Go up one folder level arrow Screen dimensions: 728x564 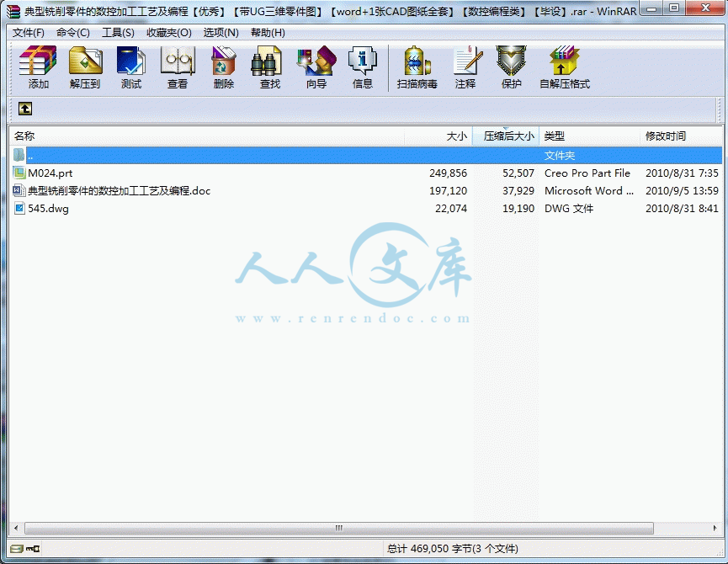25,109
